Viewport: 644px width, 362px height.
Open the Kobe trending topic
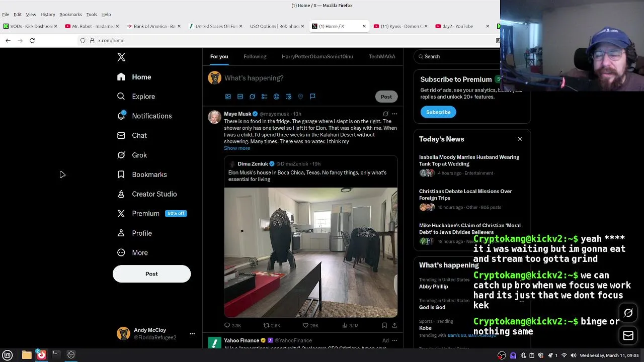[x=426, y=328]
